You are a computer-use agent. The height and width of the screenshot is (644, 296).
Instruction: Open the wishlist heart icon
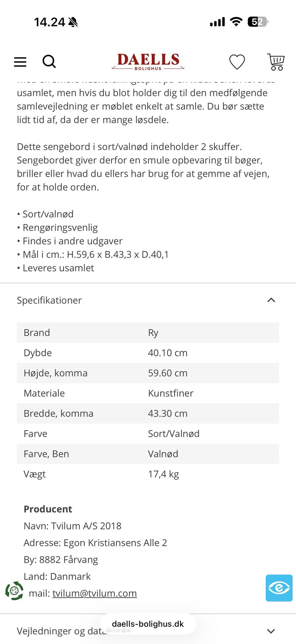point(237,62)
